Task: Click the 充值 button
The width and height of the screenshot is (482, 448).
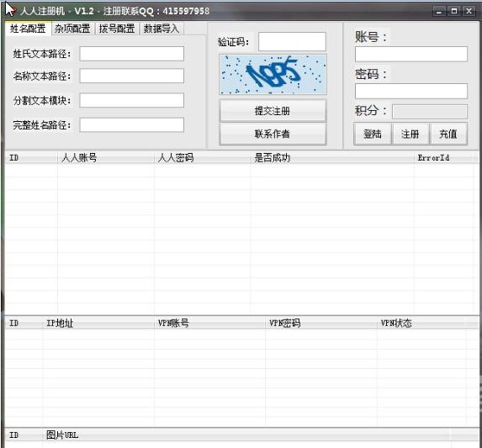Action: point(448,134)
